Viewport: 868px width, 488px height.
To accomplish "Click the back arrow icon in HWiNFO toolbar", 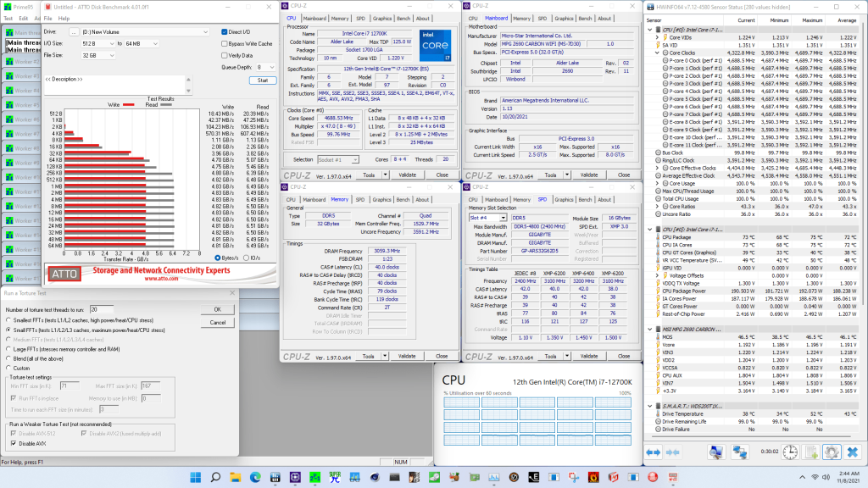I will [x=654, y=452].
